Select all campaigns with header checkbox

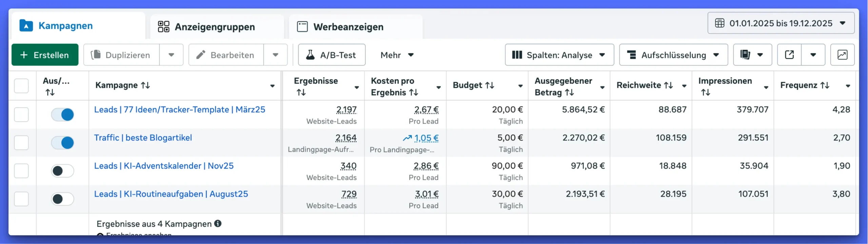(21, 86)
